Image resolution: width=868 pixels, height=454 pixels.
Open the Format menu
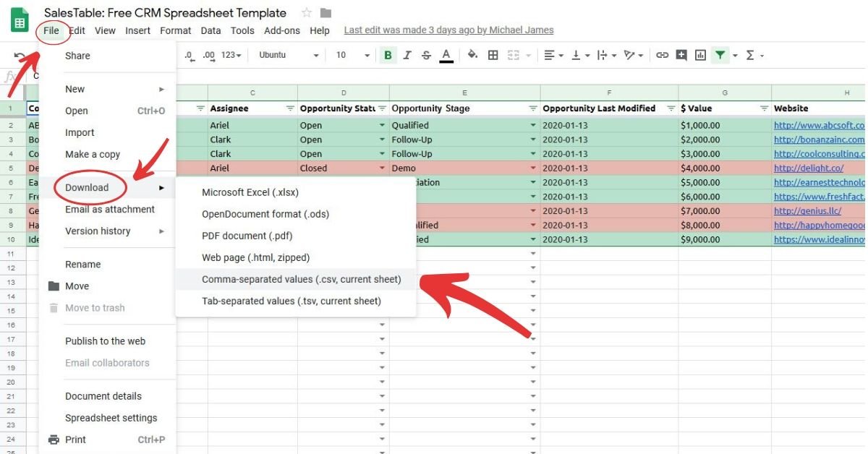176,30
